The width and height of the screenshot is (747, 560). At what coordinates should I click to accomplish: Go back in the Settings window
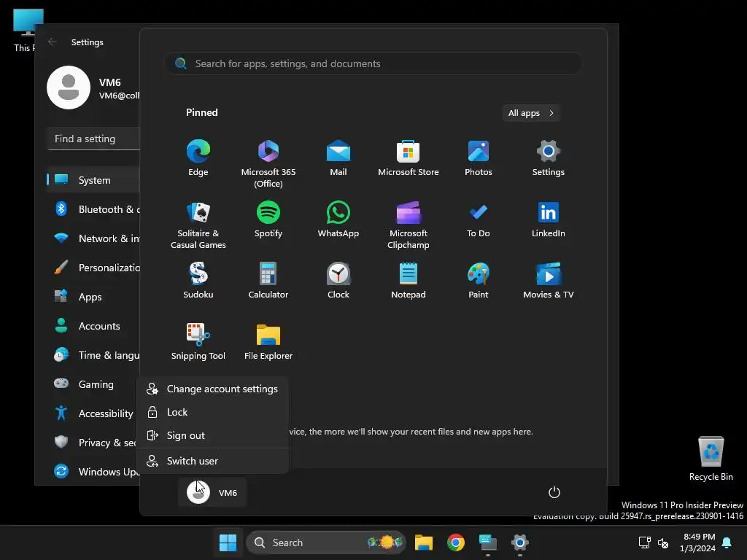pyautogui.click(x=53, y=42)
